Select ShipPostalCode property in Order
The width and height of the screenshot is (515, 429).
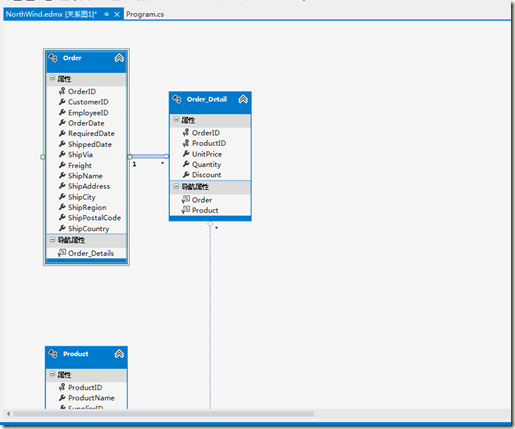(94, 218)
